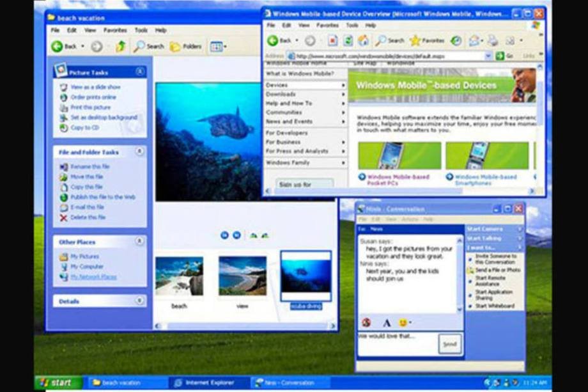
Task: Click Stop button in Internet Explorer toolbar
Action: 332,40
